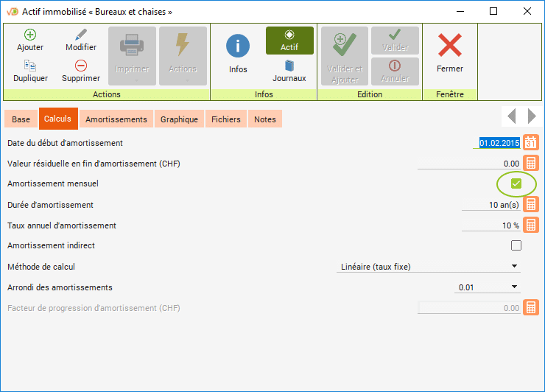Open calculator for durée d'amortissement
The height and width of the screenshot is (392, 545).
point(531,205)
